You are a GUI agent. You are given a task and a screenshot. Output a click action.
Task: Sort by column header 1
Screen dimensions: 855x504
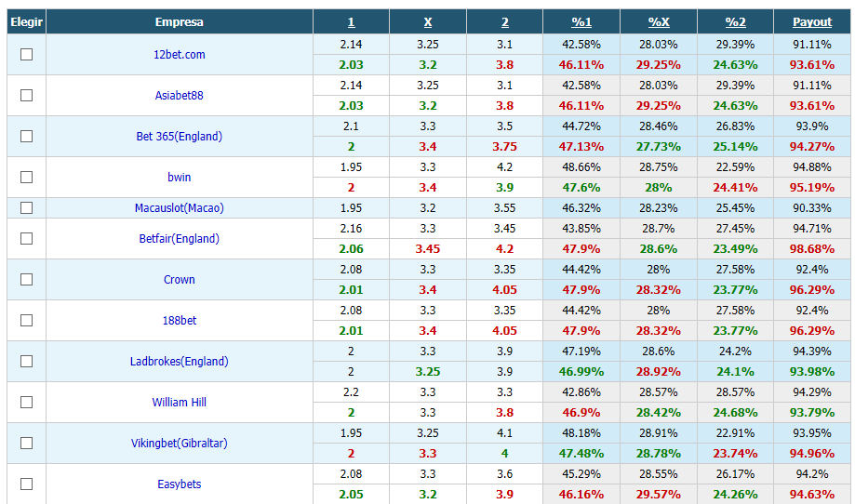[x=351, y=22]
